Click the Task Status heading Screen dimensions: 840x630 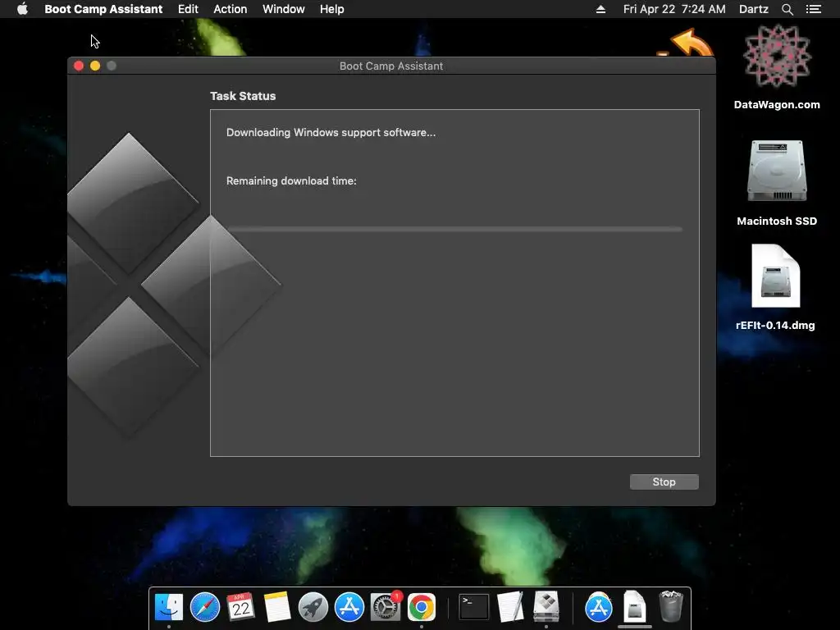[x=243, y=96]
